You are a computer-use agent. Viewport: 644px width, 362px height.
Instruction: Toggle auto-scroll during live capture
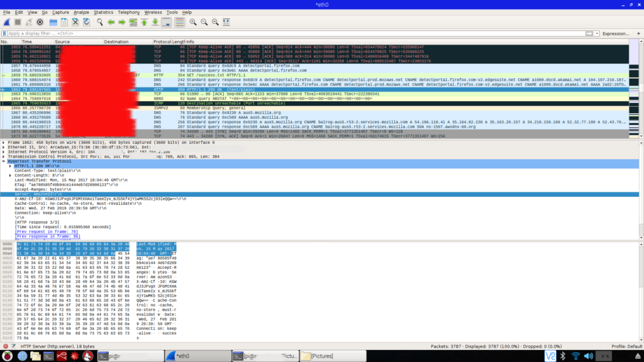166,22
